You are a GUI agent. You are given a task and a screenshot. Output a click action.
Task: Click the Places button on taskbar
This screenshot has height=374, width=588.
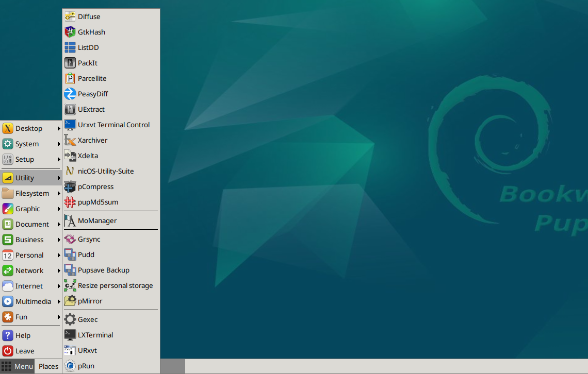48,366
